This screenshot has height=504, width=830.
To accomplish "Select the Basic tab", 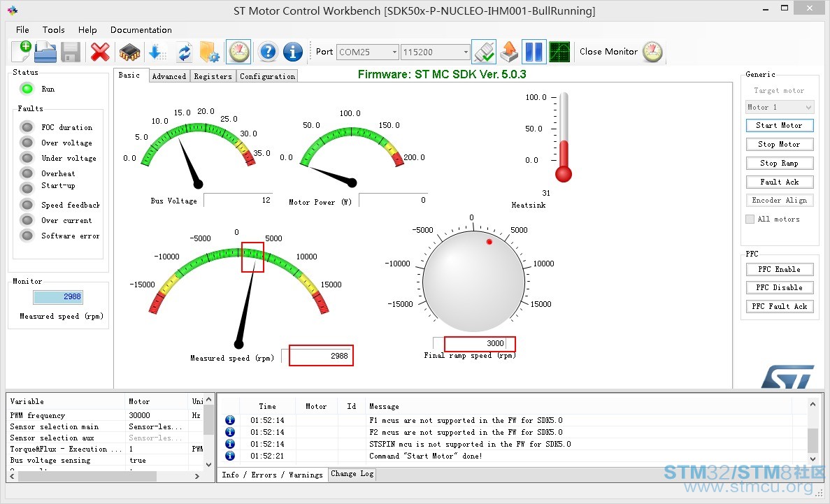I will pos(129,75).
